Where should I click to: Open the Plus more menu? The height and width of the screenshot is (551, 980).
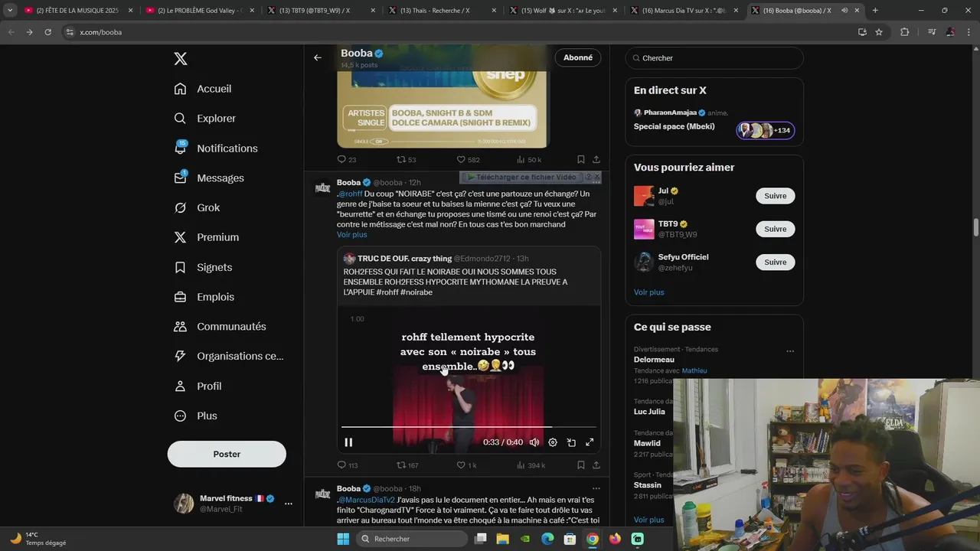pos(195,416)
